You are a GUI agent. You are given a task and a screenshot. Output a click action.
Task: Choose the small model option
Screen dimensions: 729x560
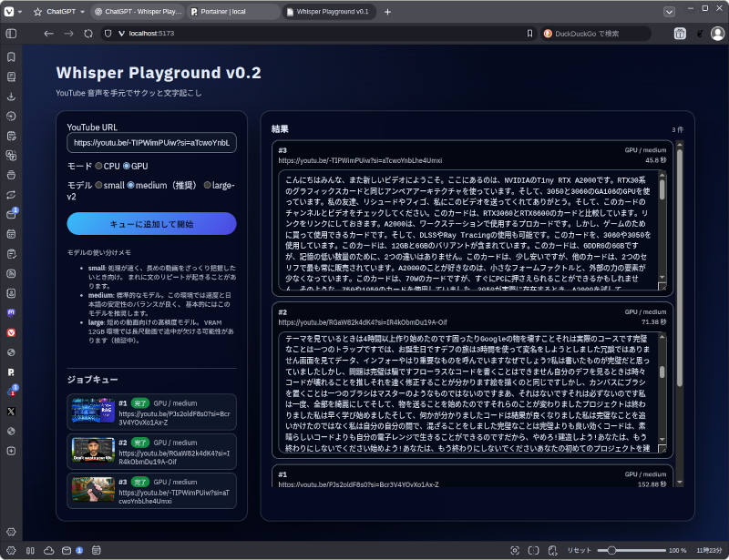pos(99,185)
